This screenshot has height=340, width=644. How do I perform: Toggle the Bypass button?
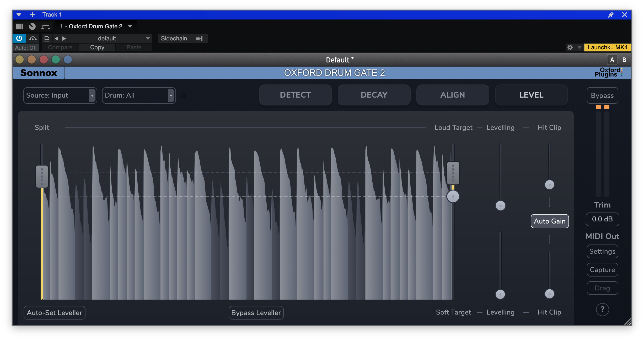[603, 96]
